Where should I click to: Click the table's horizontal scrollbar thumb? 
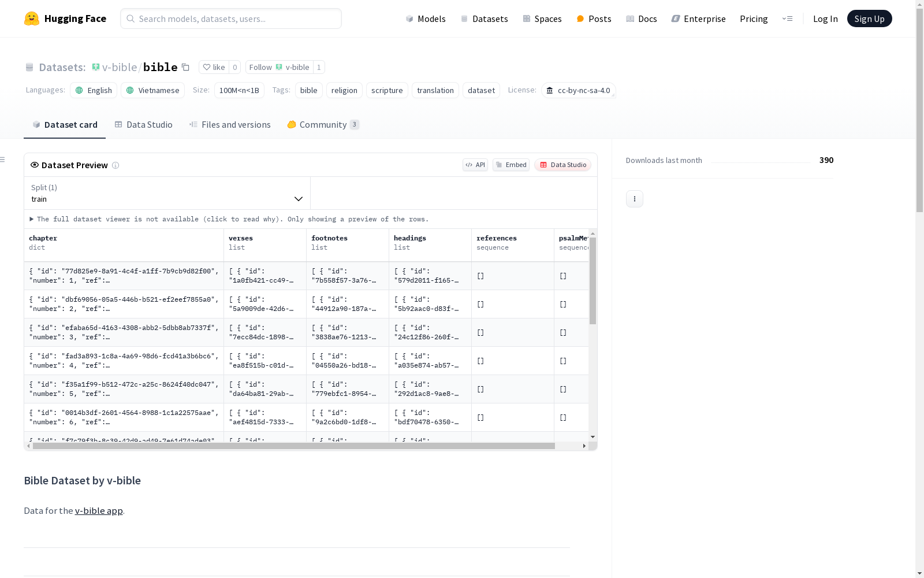tap(294, 446)
